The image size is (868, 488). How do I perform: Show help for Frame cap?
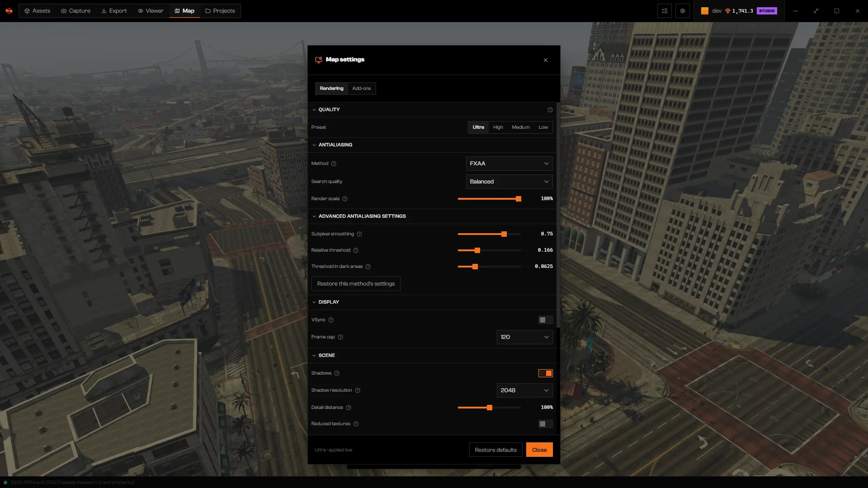[340, 337]
